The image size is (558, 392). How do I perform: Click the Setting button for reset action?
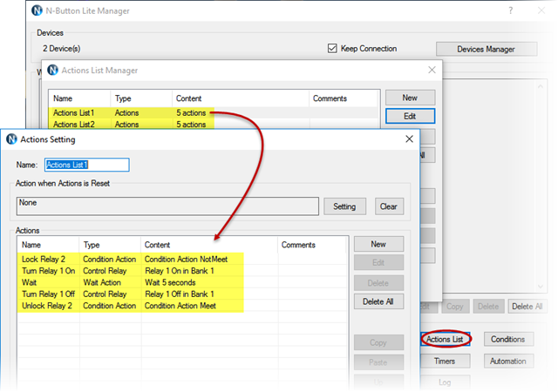pyautogui.click(x=344, y=206)
